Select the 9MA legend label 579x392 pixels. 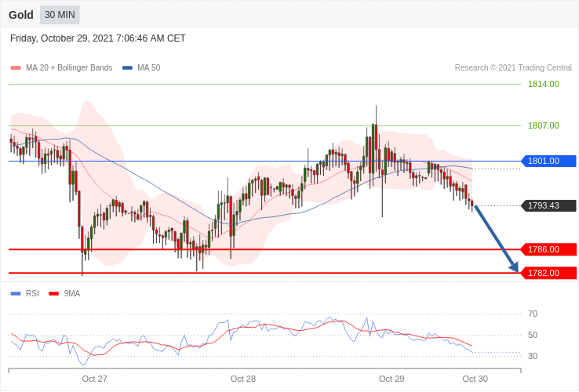[72, 294]
